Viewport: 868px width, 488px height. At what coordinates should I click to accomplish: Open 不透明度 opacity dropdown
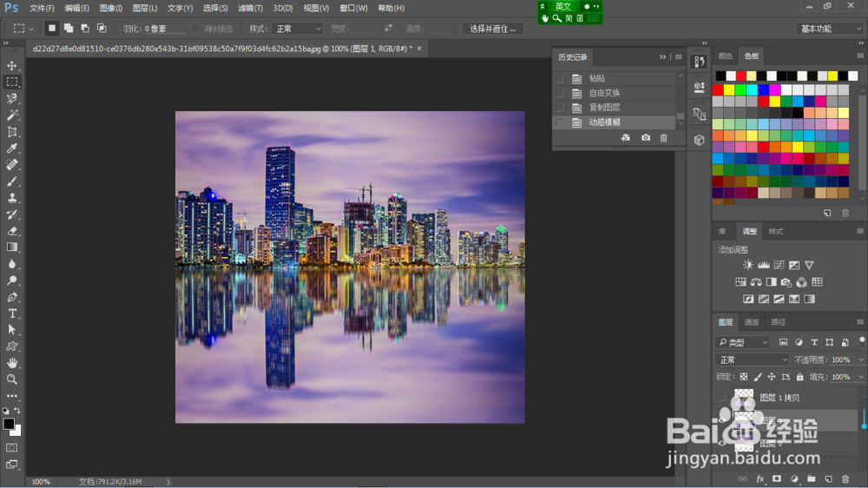pos(860,360)
